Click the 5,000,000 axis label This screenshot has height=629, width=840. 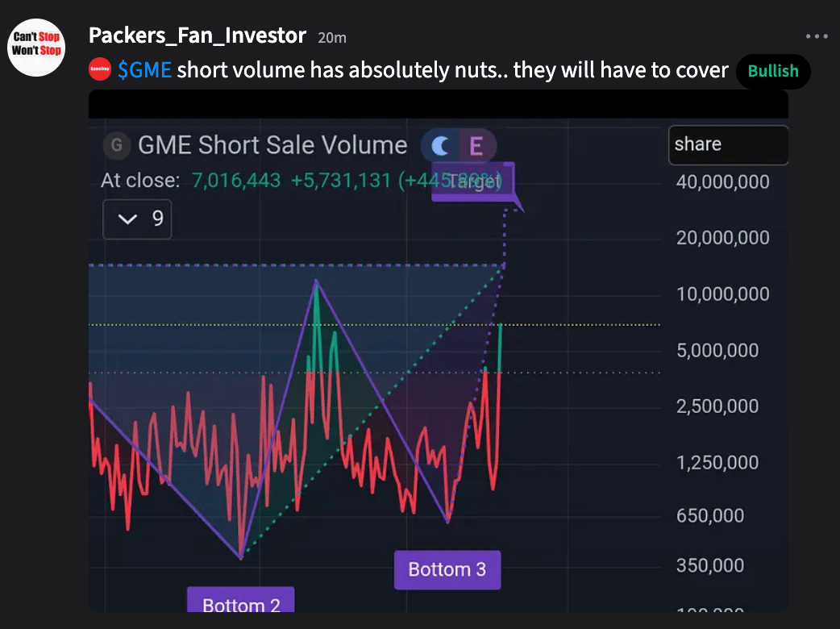pos(717,351)
